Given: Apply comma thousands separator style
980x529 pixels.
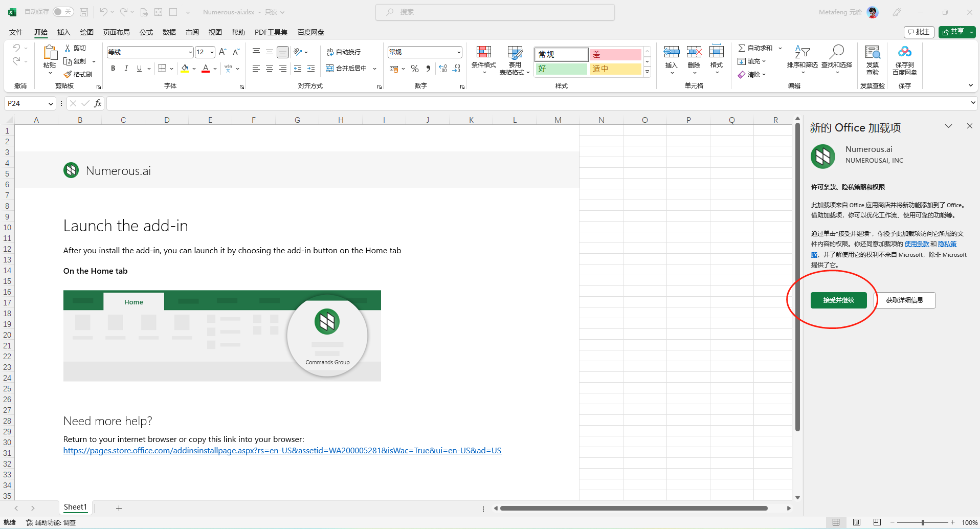Looking at the screenshot, I should [428, 69].
